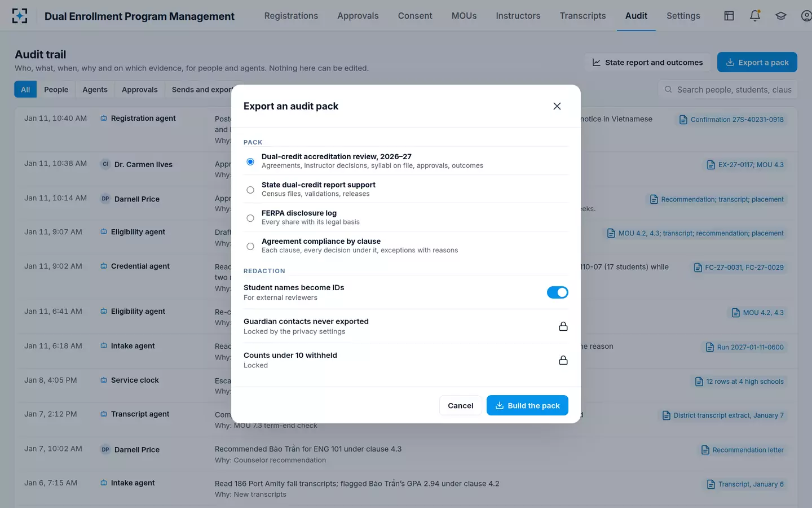812x508 pixels.
Task: Open State report and outcomes
Action: (647, 62)
